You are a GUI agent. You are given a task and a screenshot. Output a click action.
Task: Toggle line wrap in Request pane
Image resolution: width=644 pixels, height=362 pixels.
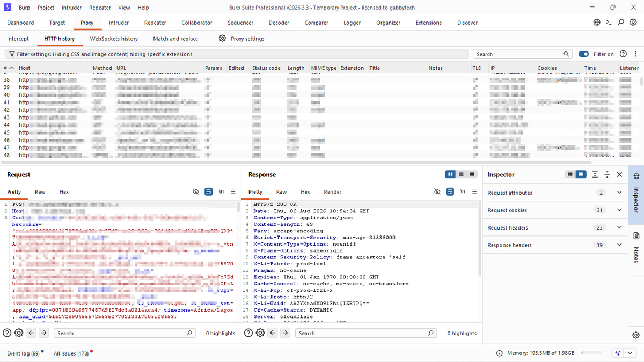pos(209,191)
